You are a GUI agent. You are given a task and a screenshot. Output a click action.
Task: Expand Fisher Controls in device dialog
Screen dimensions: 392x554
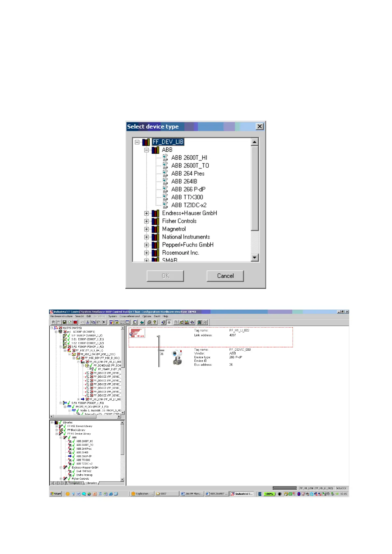[147, 221]
